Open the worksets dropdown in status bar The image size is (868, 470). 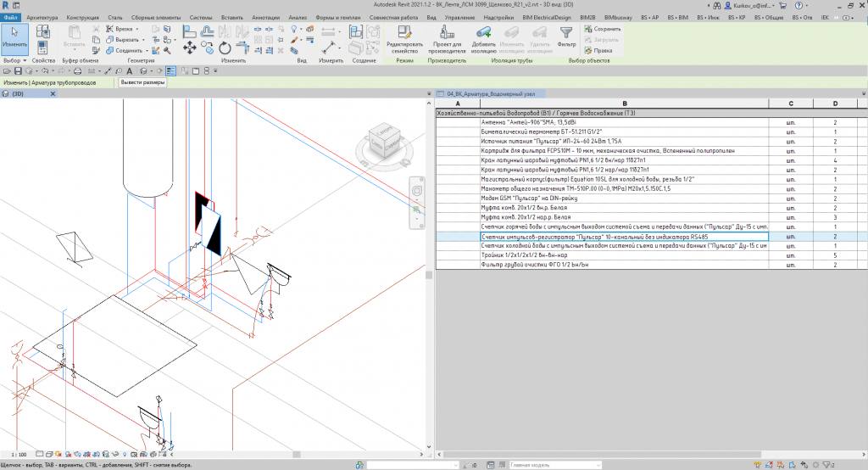[413, 465]
